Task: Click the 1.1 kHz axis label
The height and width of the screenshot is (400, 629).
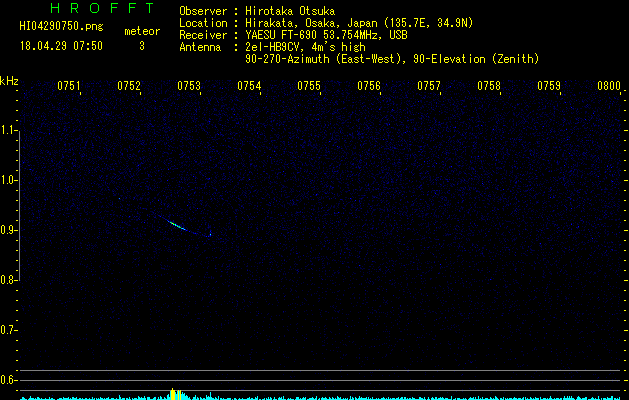Action: point(8,130)
